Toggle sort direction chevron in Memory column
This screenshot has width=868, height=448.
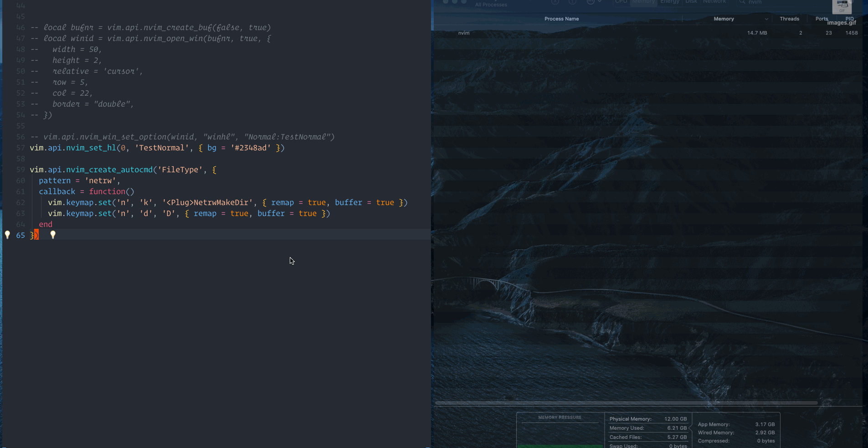766,19
